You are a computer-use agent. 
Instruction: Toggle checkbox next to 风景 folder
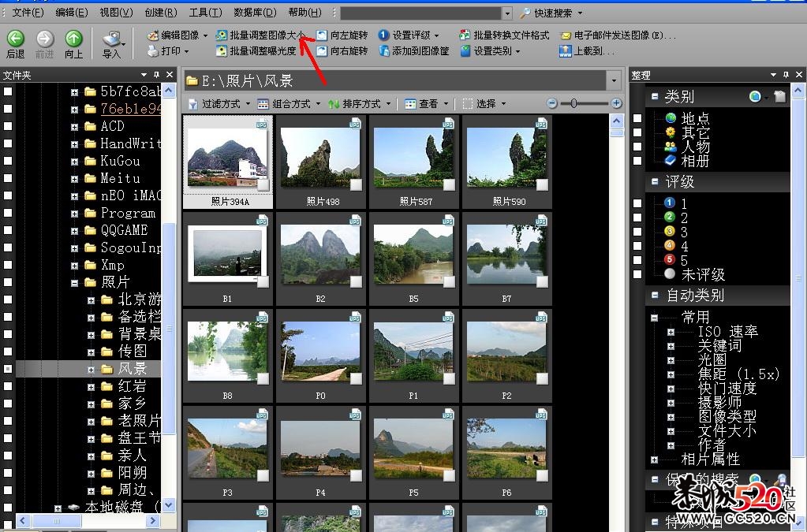pyautogui.click(x=8, y=368)
